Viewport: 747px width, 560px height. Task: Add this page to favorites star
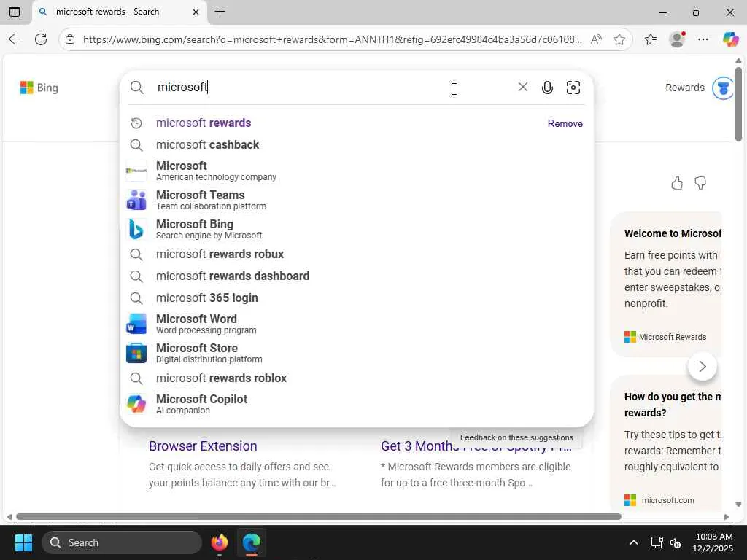click(x=619, y=39)
